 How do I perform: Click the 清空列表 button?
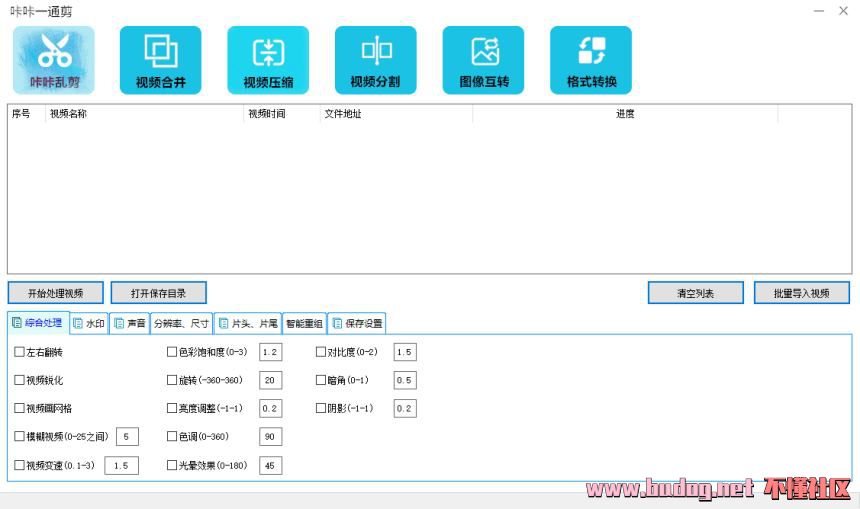[695, 293]
